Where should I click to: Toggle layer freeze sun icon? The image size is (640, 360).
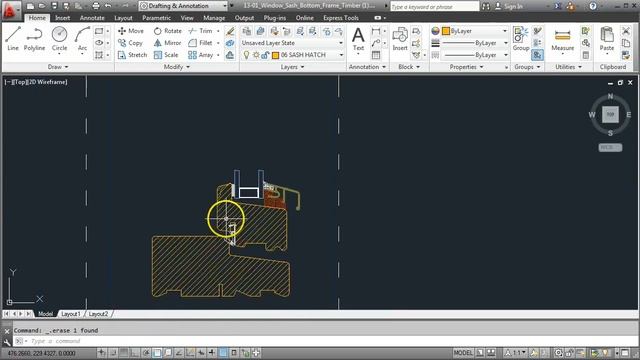(x=256, y=55)
